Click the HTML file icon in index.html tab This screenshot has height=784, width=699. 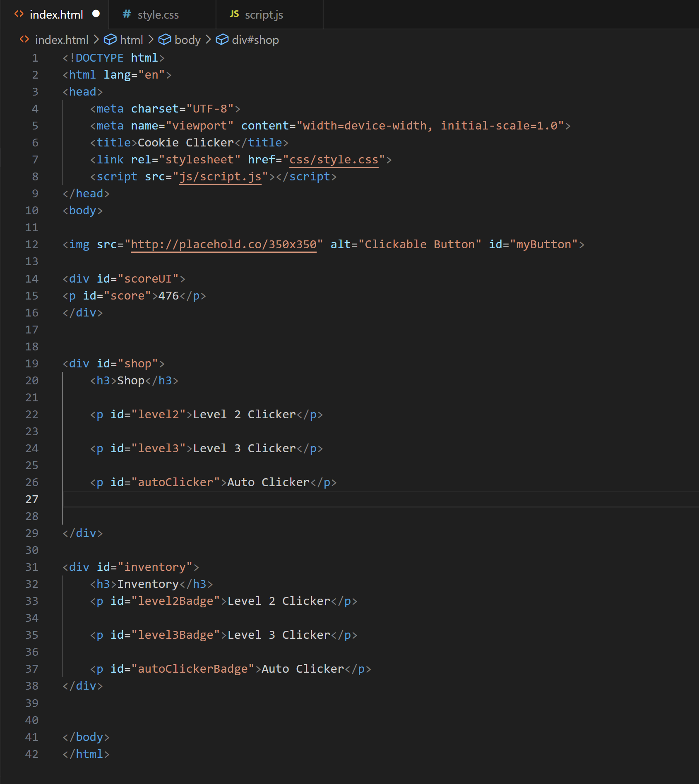click(x=19, y=14)
